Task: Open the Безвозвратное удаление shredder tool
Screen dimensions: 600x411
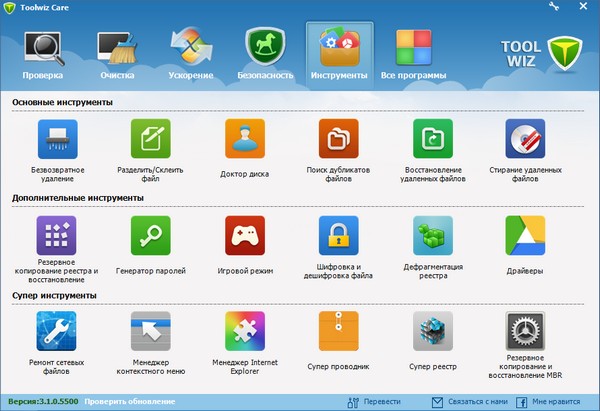Action: click(x=57, y=139)
